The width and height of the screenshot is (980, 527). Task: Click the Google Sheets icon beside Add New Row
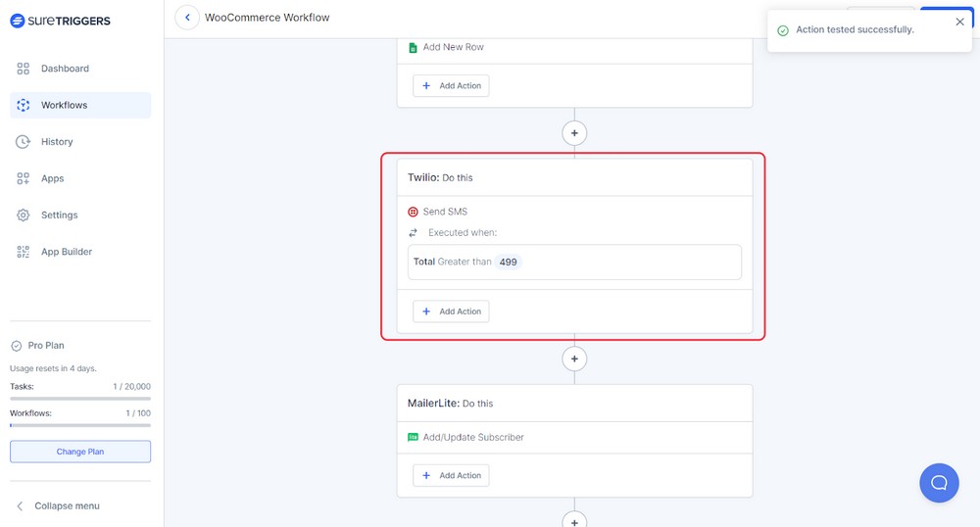point(413,47)
